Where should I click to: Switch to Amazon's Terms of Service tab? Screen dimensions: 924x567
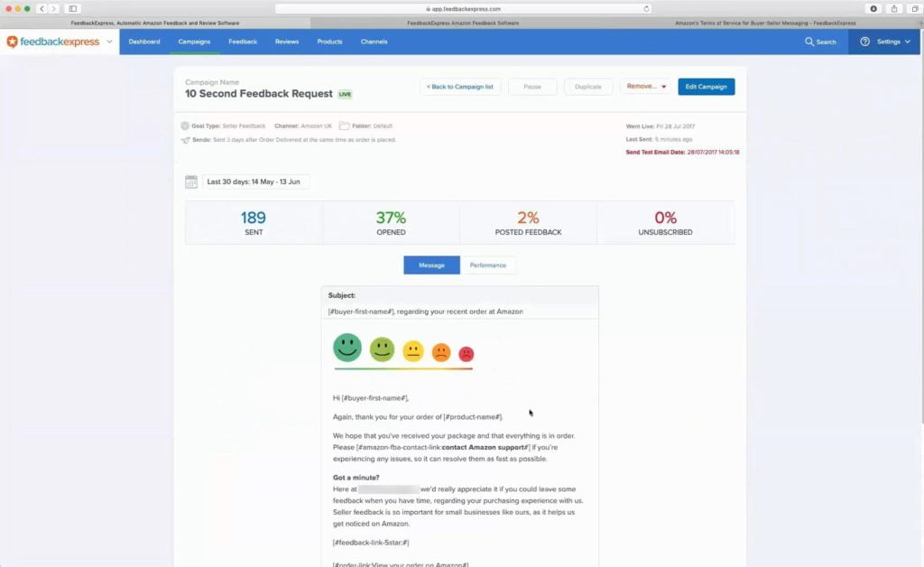point(765,23)
